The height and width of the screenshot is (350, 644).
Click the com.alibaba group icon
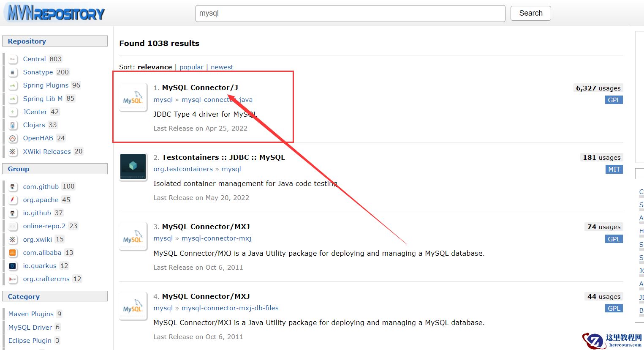(13, 253)
